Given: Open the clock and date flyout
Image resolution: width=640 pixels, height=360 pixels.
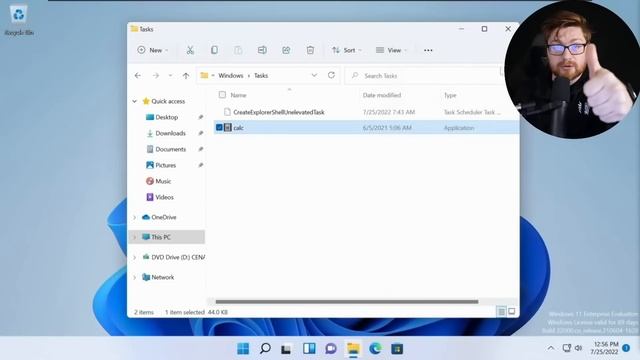Looking at the screenshot, I should pyautogui.click(x=604, y=348).
